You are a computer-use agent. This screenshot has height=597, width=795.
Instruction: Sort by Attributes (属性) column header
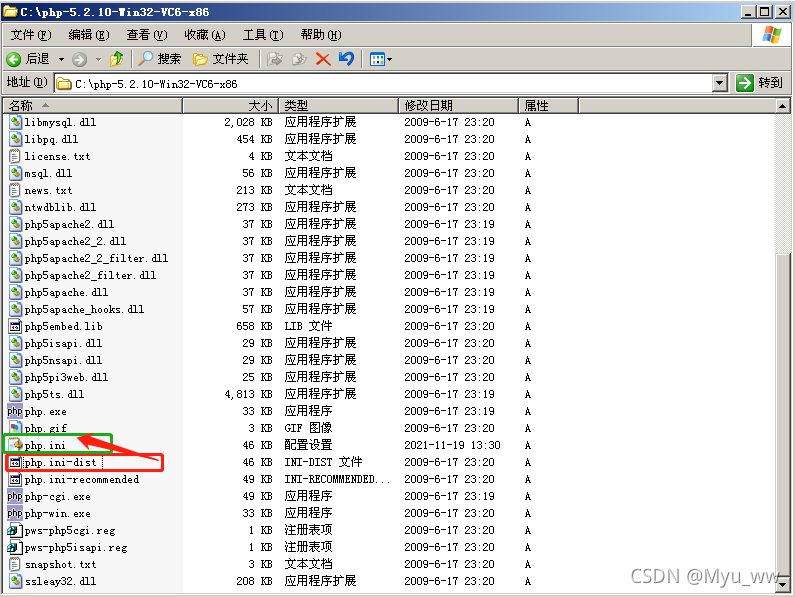(549, 106)
